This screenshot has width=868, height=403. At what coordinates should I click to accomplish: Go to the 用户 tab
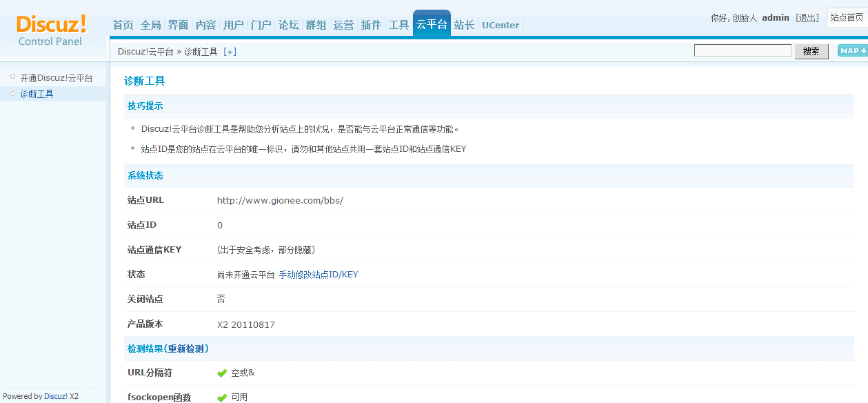point(233,25)
